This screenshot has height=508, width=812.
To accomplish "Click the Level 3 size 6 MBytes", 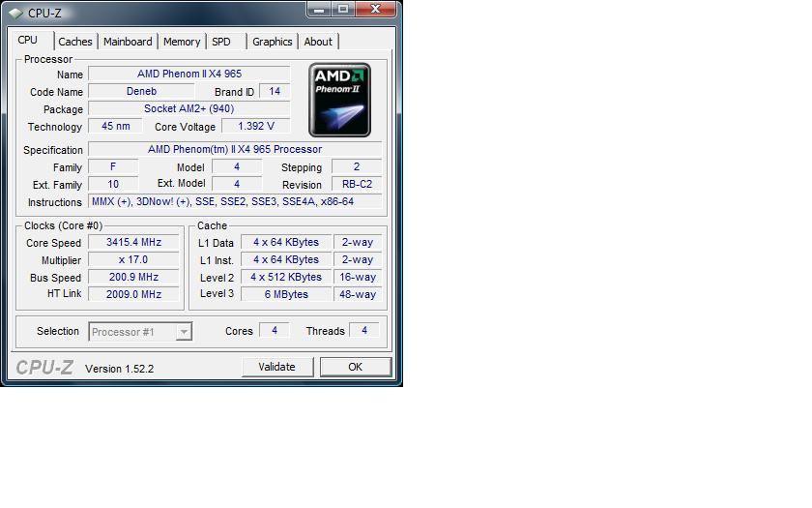I will pyautogui.click(x=286, y=294).
